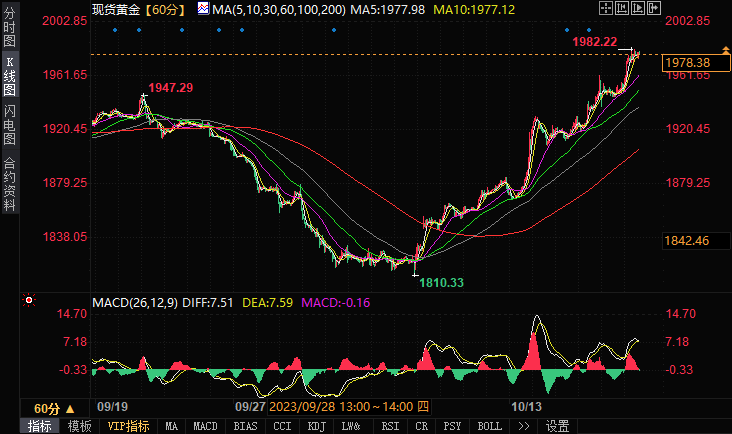Click the red sun icon beside MACD
This screenshot has width=732, height=434.
click(x=28, y=299)
